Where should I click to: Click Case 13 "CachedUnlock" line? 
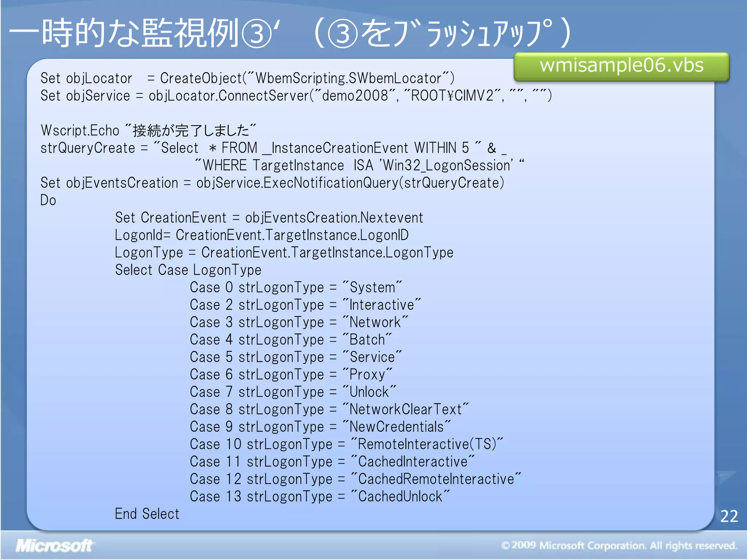point(320,497)
